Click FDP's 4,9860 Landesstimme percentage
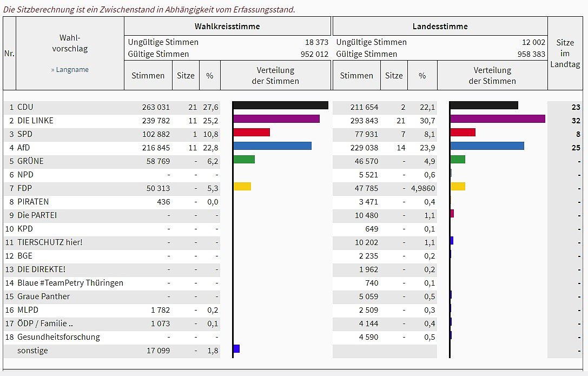The height and width of the screenshot is (376, 588). coord(422,188)
